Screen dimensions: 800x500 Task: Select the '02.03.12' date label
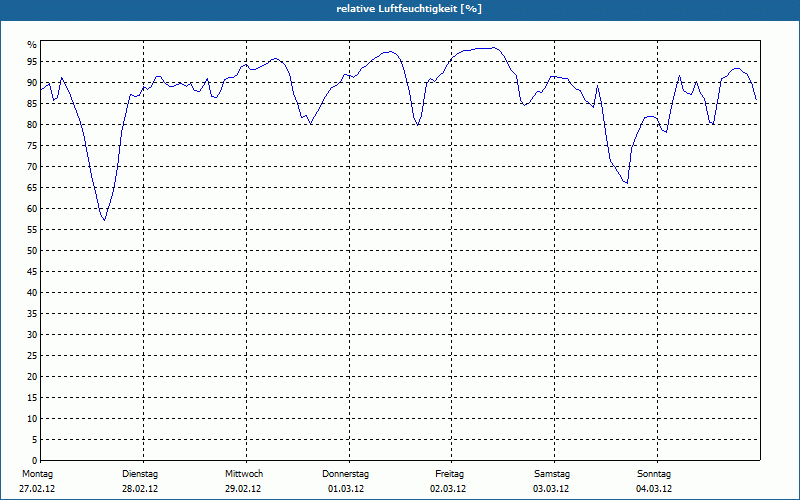click(448, 489)
